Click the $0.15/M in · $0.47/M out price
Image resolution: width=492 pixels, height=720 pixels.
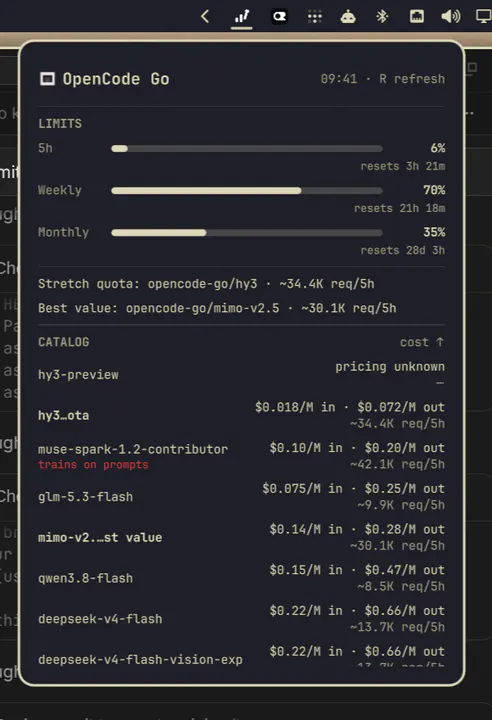click(x=357, y=570)
